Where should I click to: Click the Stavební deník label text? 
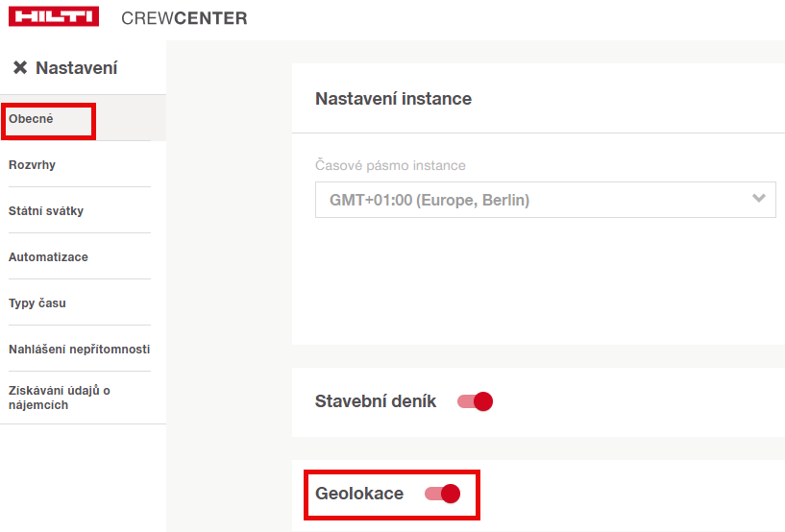coord(376,401)
